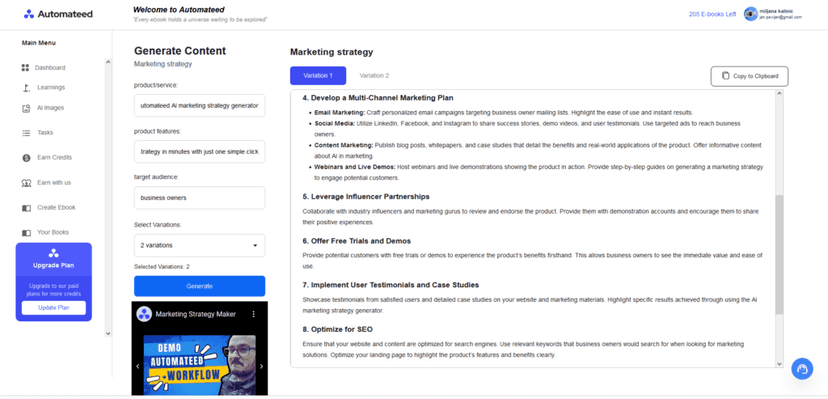Click the Automateed logo icon

pyautogui.click(x=29, y=14)
